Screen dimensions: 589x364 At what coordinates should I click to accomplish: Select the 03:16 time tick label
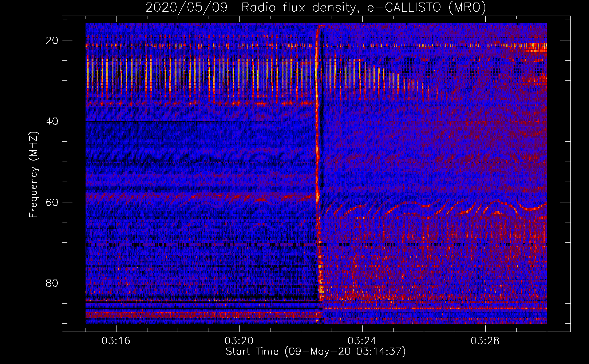(116, 341)
